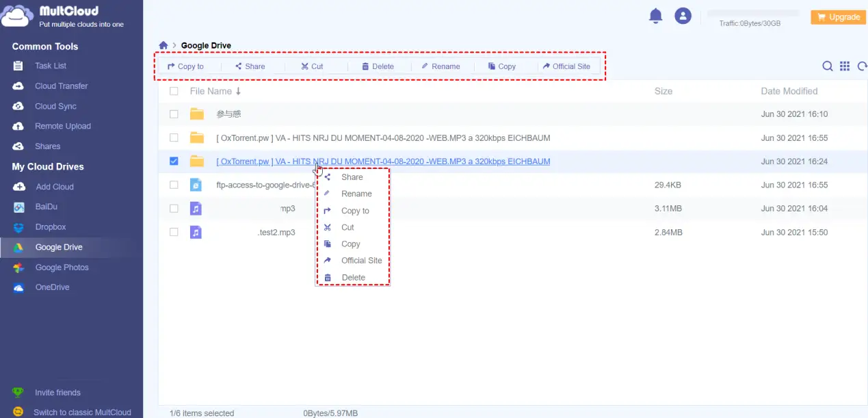This screenshot has width=868, height=418.
Task: Check the 参与感 folder checkbox
Action: point(174,114)
